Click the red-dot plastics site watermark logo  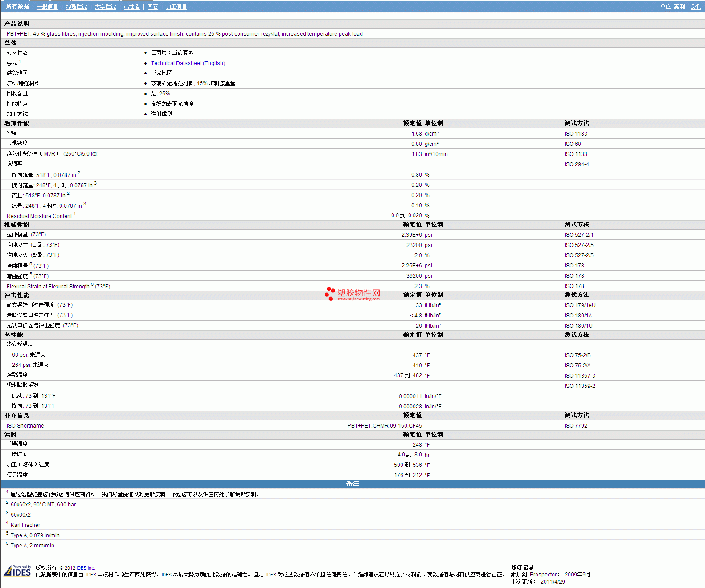[352, 294]
